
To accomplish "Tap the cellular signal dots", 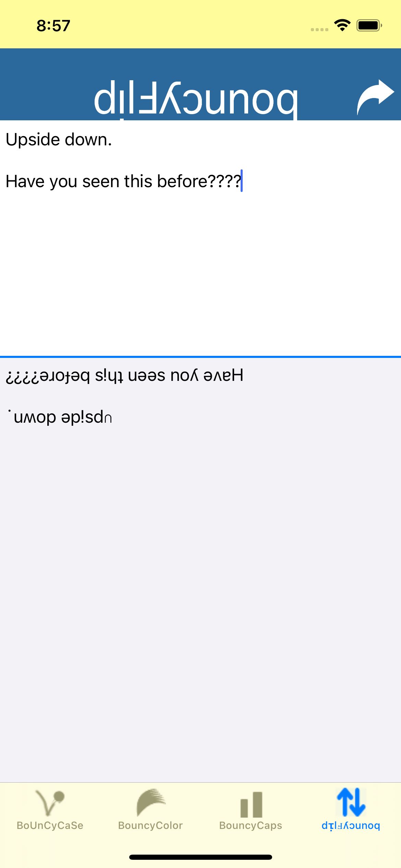I will 319,29.
